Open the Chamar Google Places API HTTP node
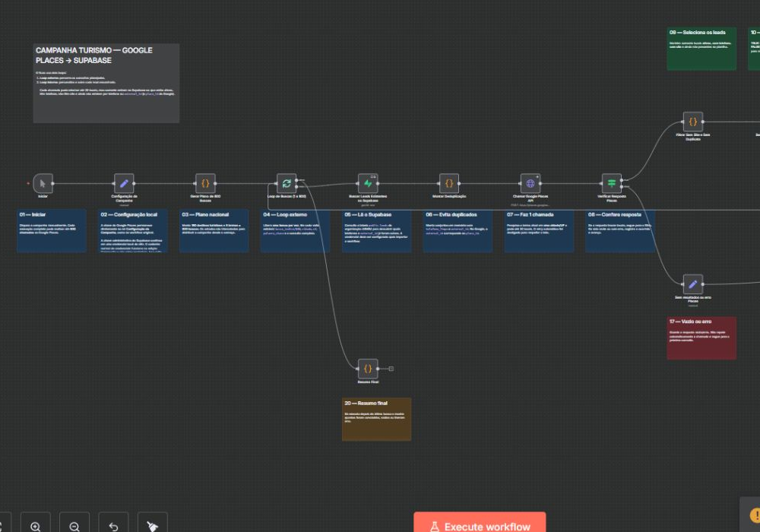 click(530, 184)
